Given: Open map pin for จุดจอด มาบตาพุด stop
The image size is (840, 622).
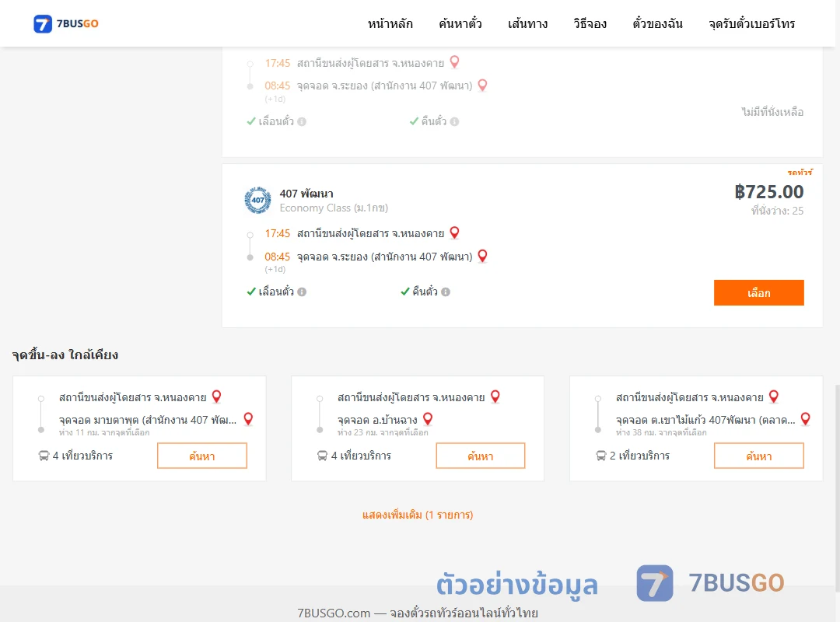Looking at the screenshot, I should click(249, 419).
